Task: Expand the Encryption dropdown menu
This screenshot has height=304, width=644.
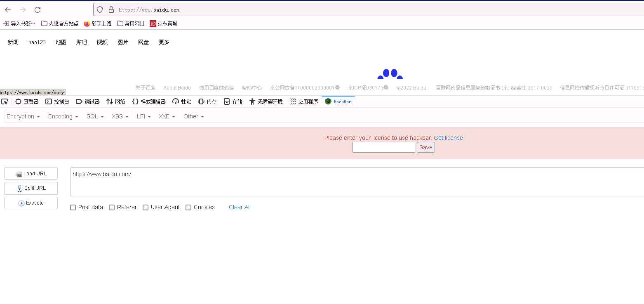Action: coord(23,116)
